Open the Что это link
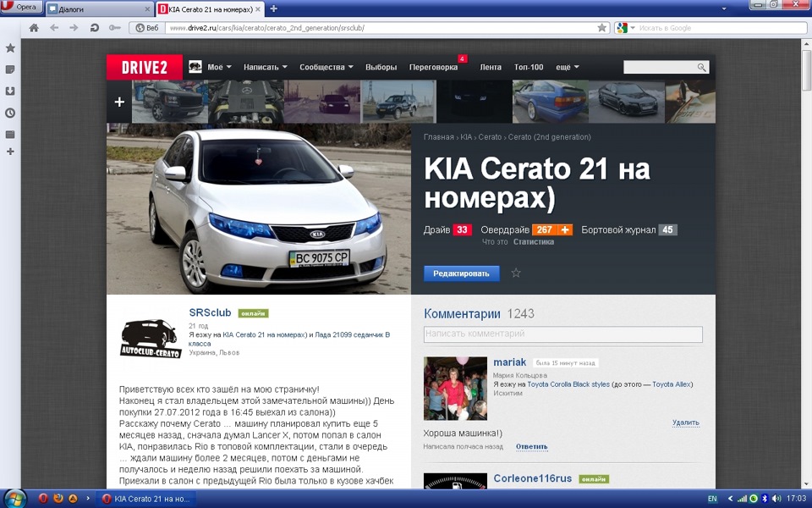The width and height of the screenshot is (812, 508). point(495,242)
